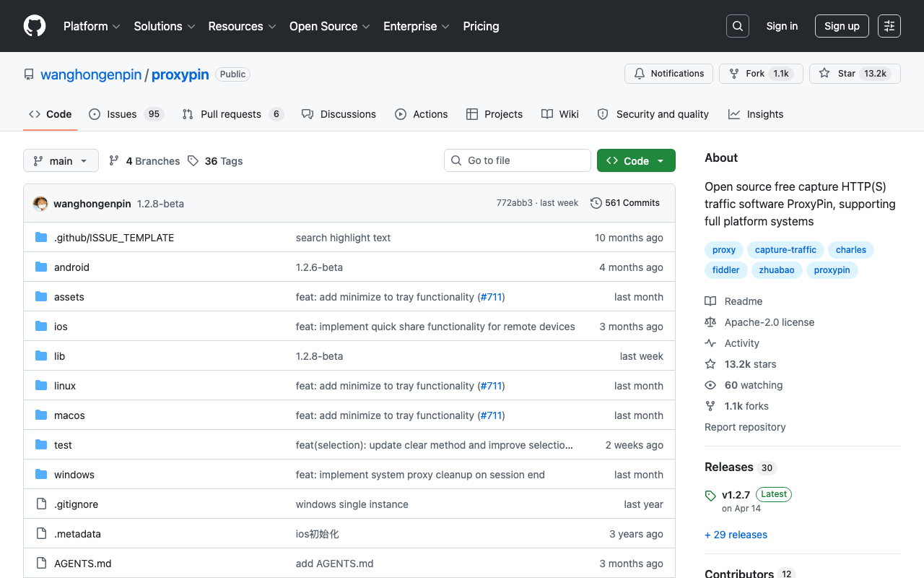View the 36 Tags link
This screenshot has width=924, height=578.
tap(215, 161)
